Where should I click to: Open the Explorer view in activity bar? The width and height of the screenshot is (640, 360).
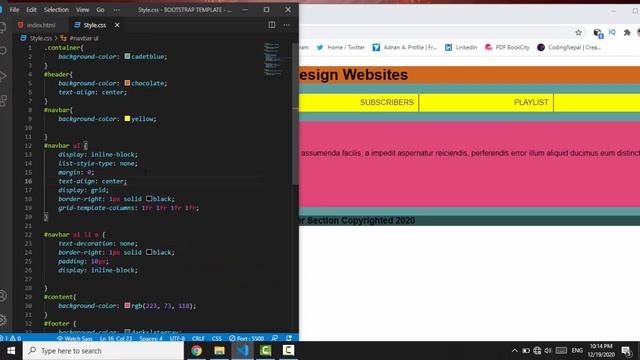2,27
